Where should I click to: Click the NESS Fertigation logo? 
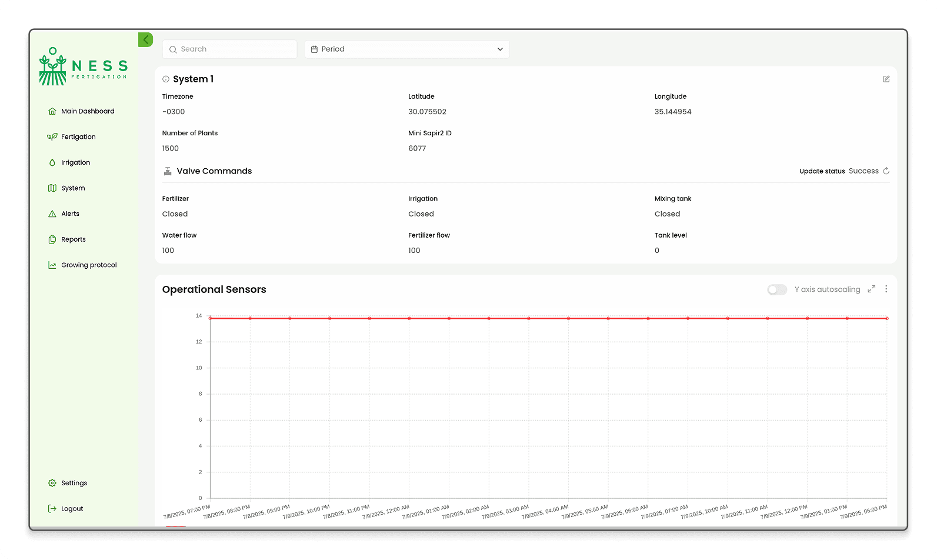point(83,66)
